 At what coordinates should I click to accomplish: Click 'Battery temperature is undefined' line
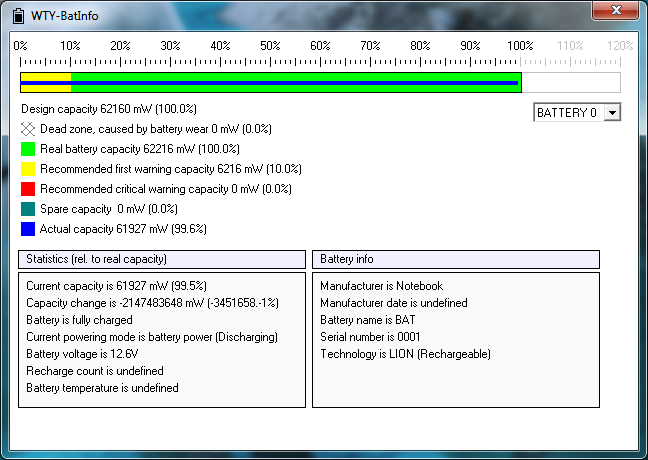pyautogui.click(x=102, y=388)
